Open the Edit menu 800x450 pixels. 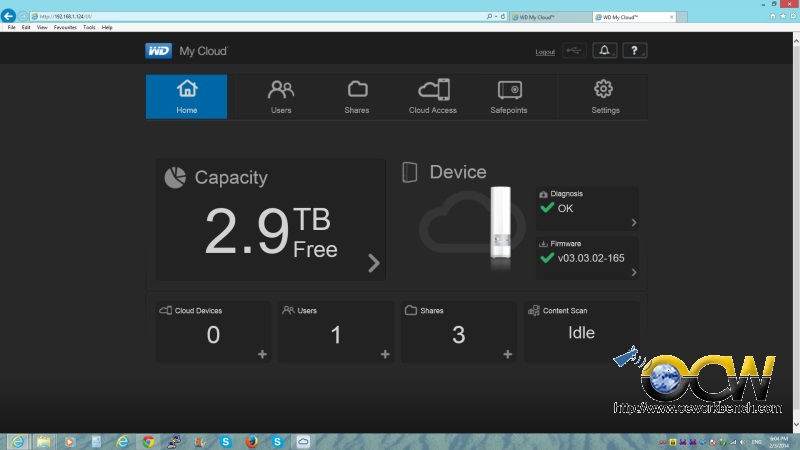pyautogui.click(x=26, y=28)
